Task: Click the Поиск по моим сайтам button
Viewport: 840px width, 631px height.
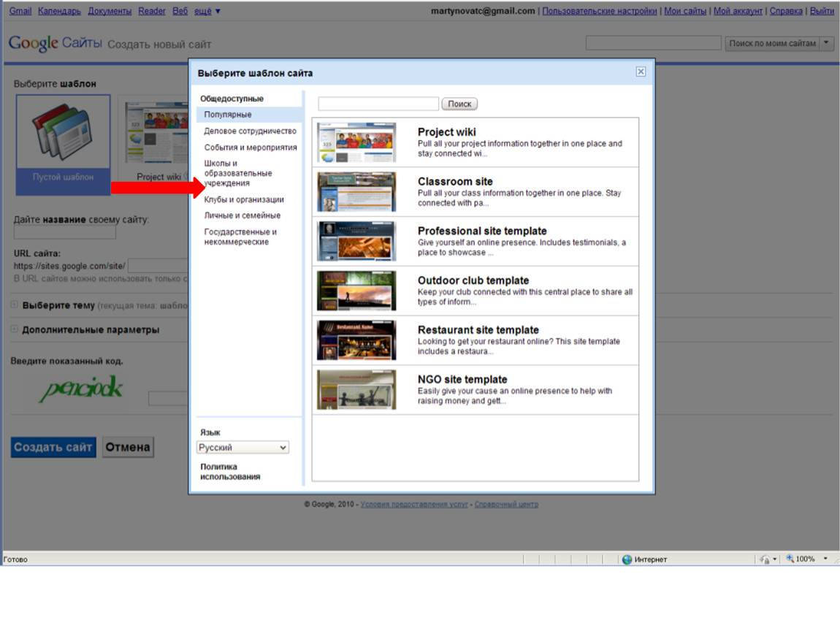Action: click(x=773, y=43)
